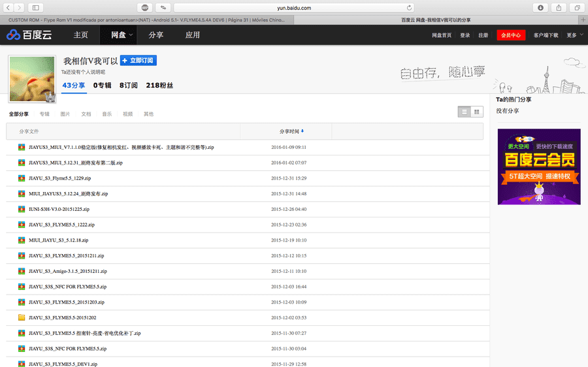Image resolution: width=588 pixels, height=367 pixels.
Task: Click the file icon of JIAYU_S3_FLYME5.5_20151203.zip
Action: pyautogui.click(x=22, y=302)
